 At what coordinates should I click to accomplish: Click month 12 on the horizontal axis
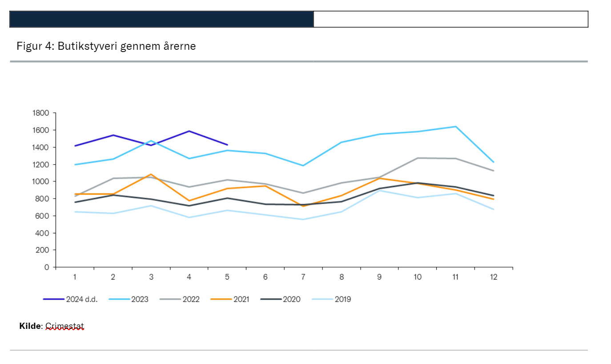coord(494,276)
